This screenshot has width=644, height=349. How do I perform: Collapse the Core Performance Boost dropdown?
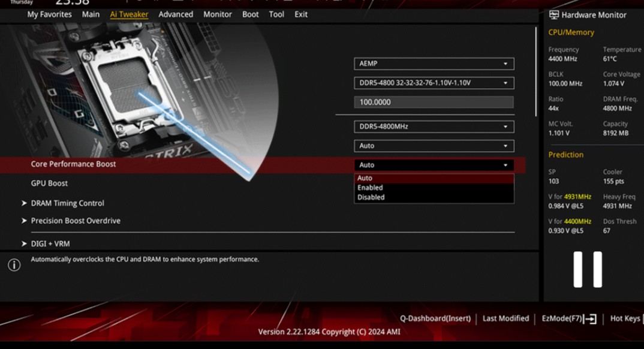click(x=434, y=165)
